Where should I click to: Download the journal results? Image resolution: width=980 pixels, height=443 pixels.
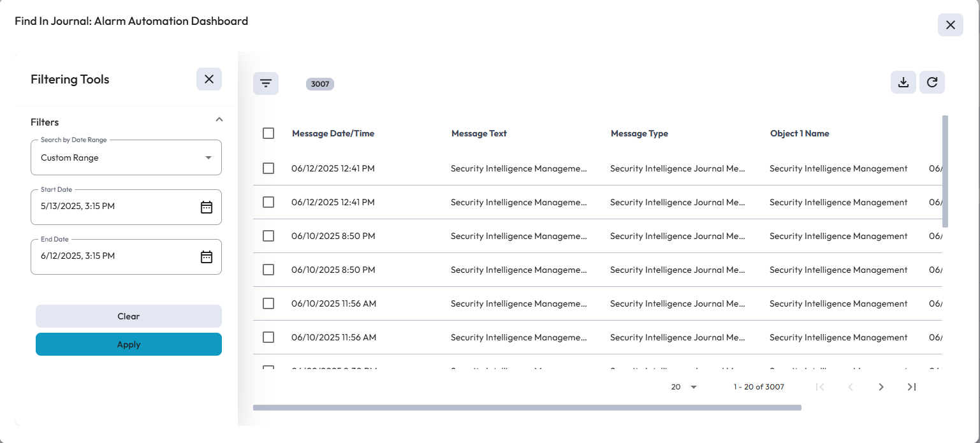point(903,82)
